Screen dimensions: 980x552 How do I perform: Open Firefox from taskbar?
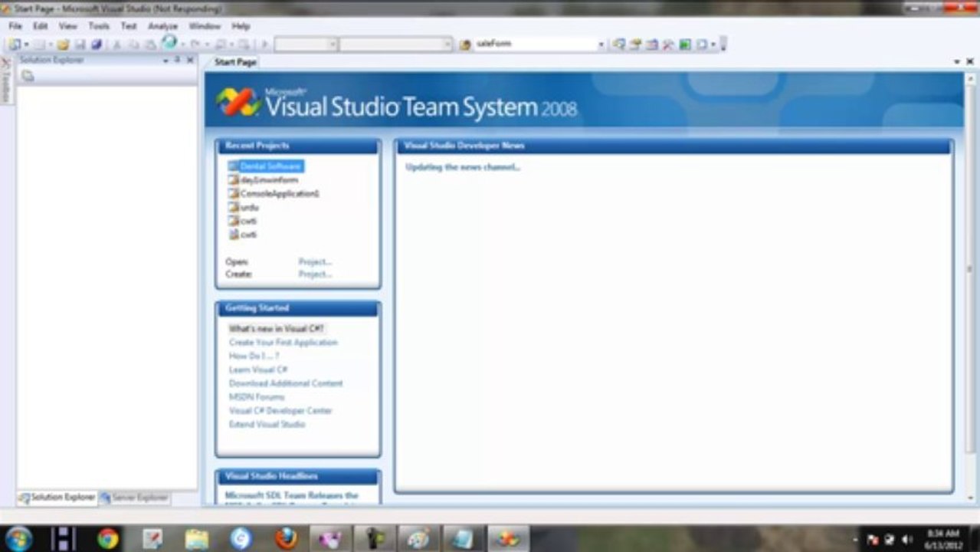[286, 538]
